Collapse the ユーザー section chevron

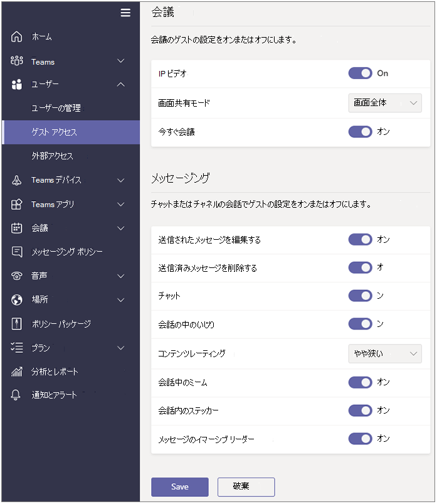pos(121,85)
